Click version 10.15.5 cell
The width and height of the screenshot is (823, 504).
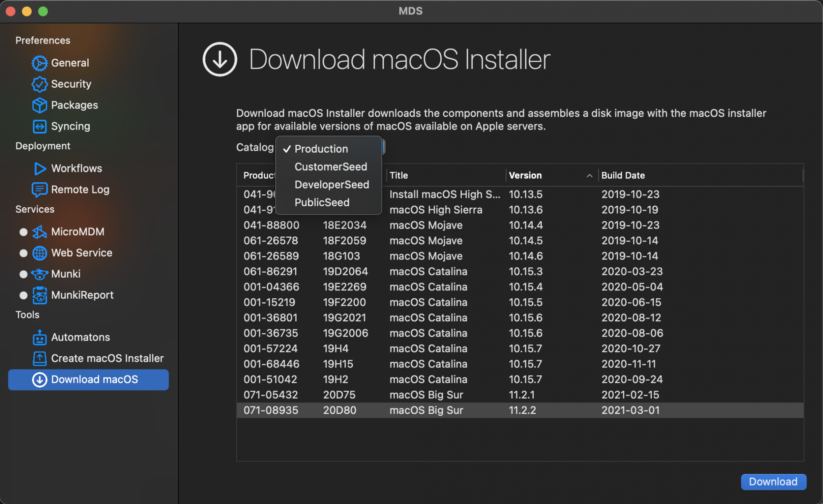pyautogui.click(x=525, y=302)
